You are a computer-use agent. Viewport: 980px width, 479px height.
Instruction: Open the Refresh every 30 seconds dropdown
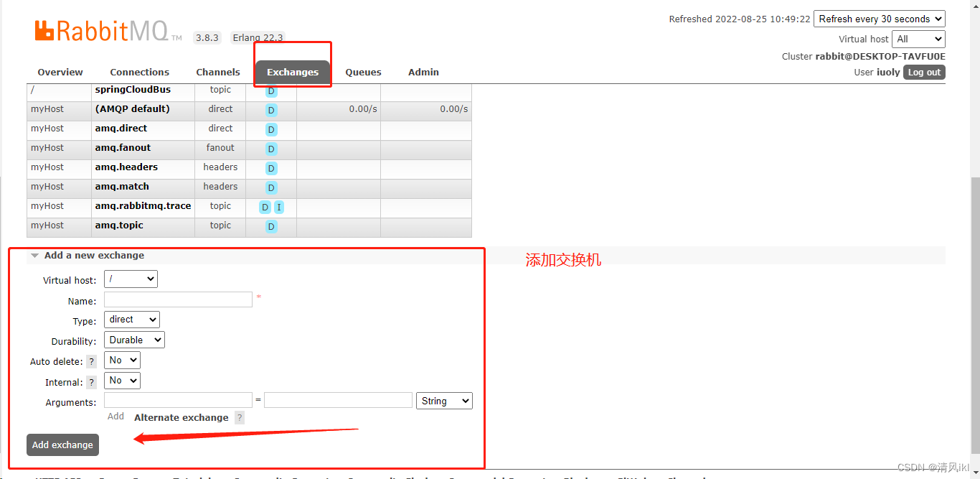(x=880, y=19)
